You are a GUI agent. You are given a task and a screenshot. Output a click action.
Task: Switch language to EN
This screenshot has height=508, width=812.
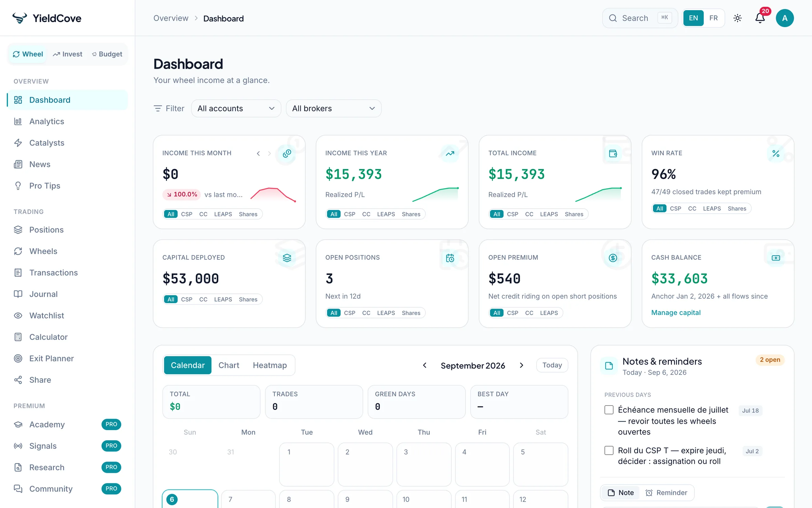click(x=693, y=18)
